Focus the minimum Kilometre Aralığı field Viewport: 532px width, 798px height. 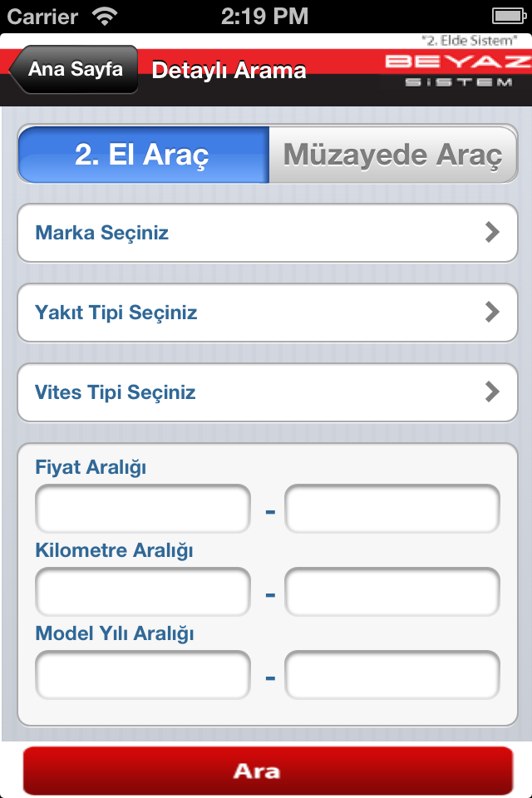143,591
